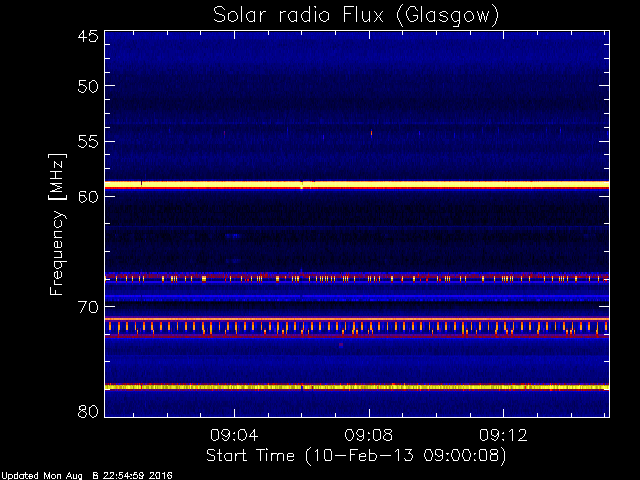Click the bright yellow band near 59 MHz
This screenshot has height=480, width=640.
coord(357,185)
